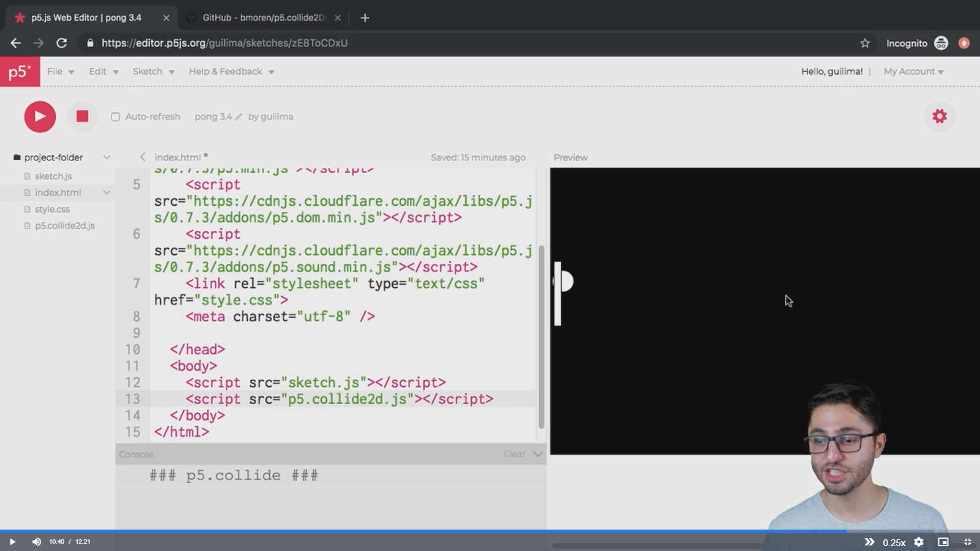
Task: Stop the running sketch
Action: coord(82,116)
